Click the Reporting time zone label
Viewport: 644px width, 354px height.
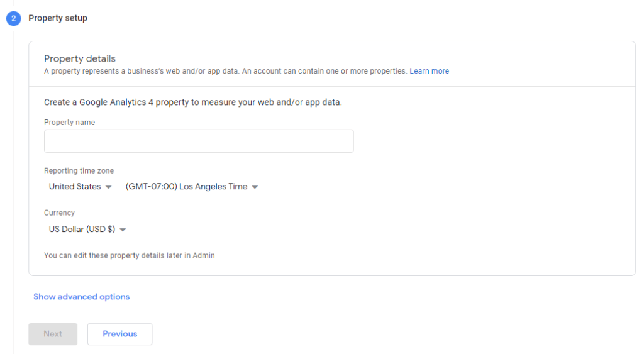click(x=79, y=170)
